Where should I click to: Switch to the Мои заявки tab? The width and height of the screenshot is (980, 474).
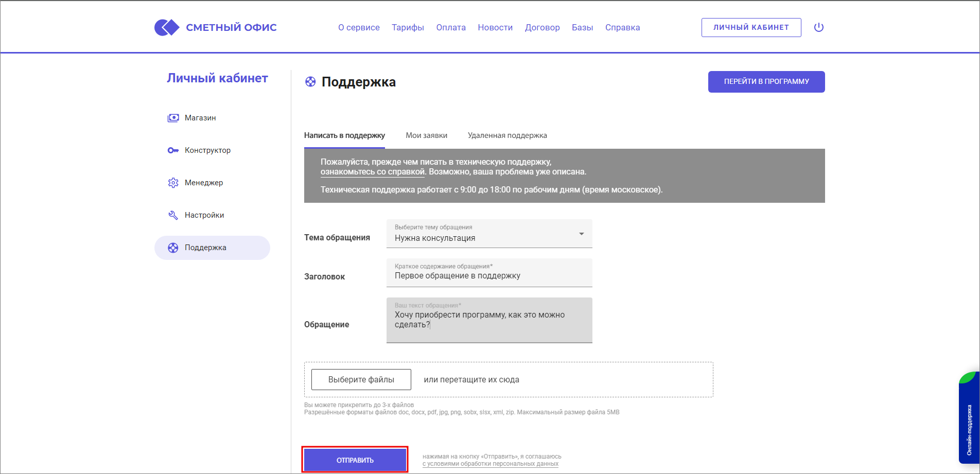coord(426,135)
